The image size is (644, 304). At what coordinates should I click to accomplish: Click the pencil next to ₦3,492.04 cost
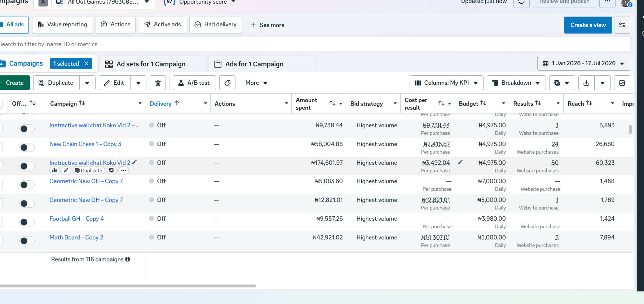[x=460, y=162]
